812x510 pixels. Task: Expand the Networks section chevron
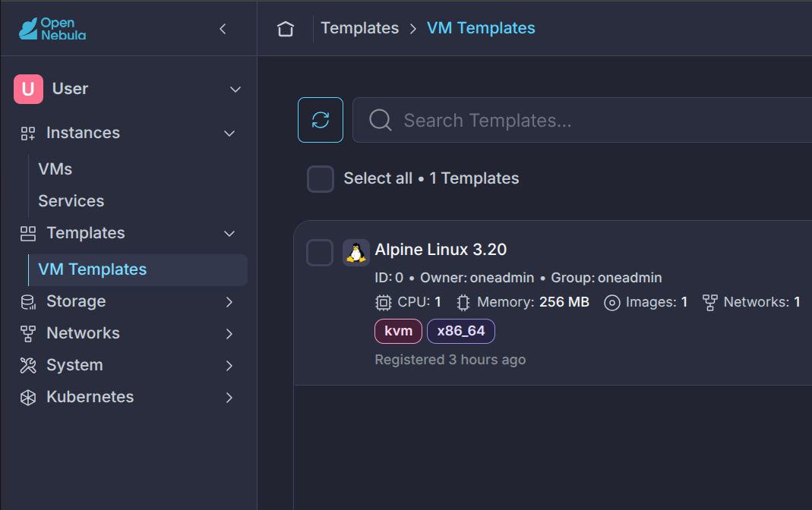click(x=229, y=334)
